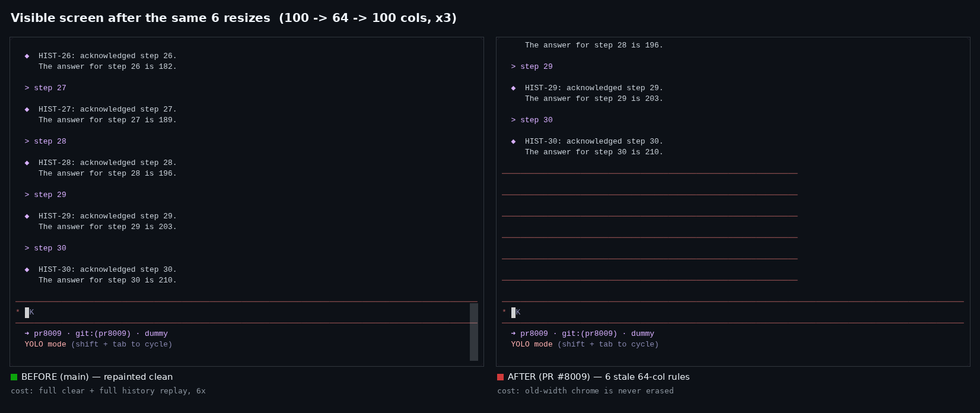Select 'HIST-27: acknowledged step 27.' line
This screenshot has width=980, height=413.
(x=107, y=109)
